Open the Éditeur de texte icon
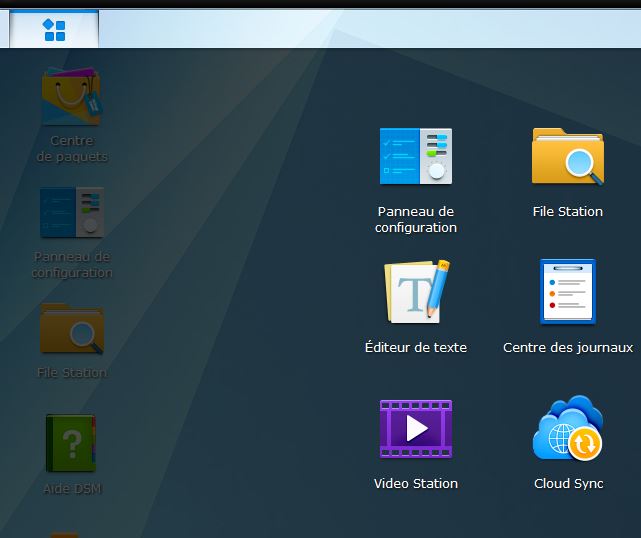Screen dimensions: 641x538 pos(416,292)
